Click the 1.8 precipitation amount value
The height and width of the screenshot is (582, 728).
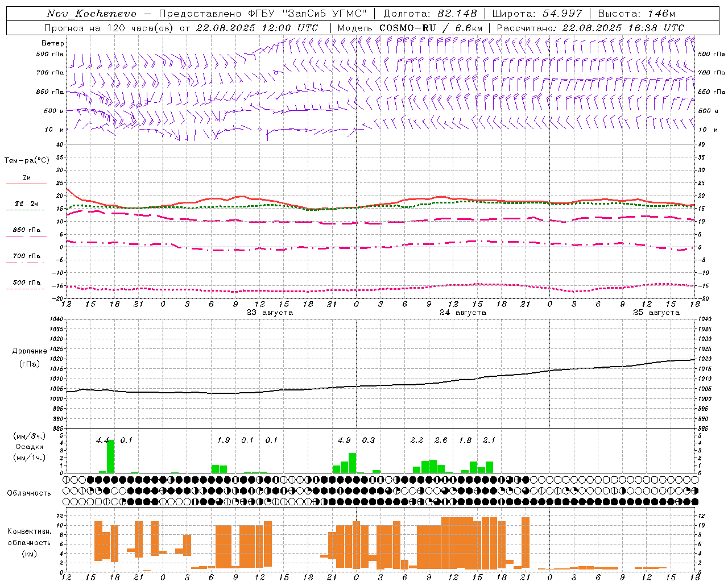tap(465, 440)
